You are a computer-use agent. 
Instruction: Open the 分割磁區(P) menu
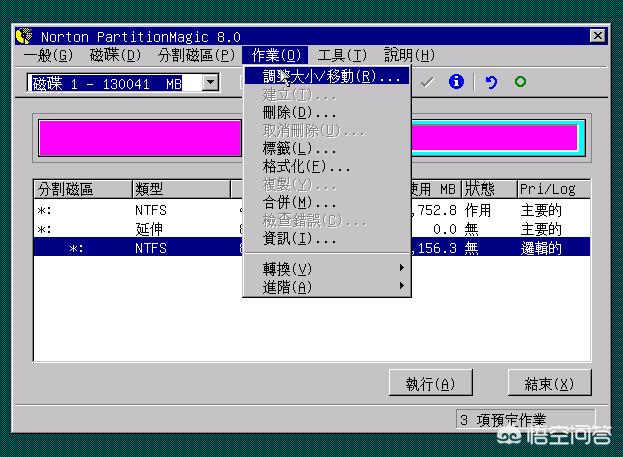[197, 55]
